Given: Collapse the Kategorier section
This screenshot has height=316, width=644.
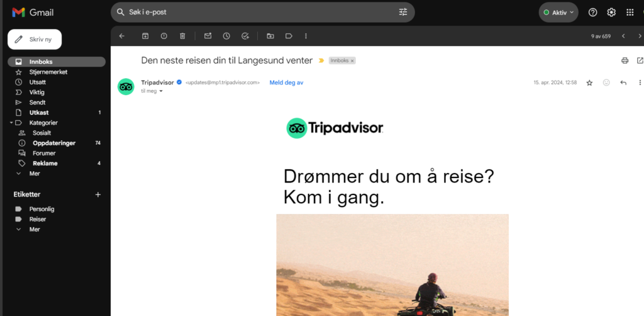Looking at the screenshot, I should [12, 123].
